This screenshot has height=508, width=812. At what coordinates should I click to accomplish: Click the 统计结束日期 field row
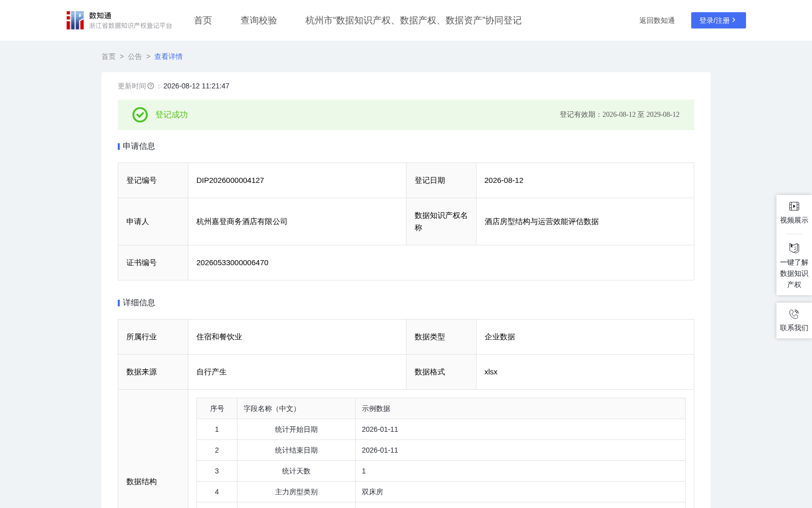441,450
